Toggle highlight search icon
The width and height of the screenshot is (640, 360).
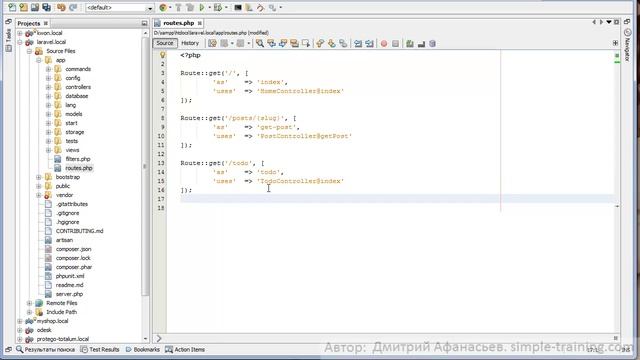pyautogui.click(x=294, y=43)
